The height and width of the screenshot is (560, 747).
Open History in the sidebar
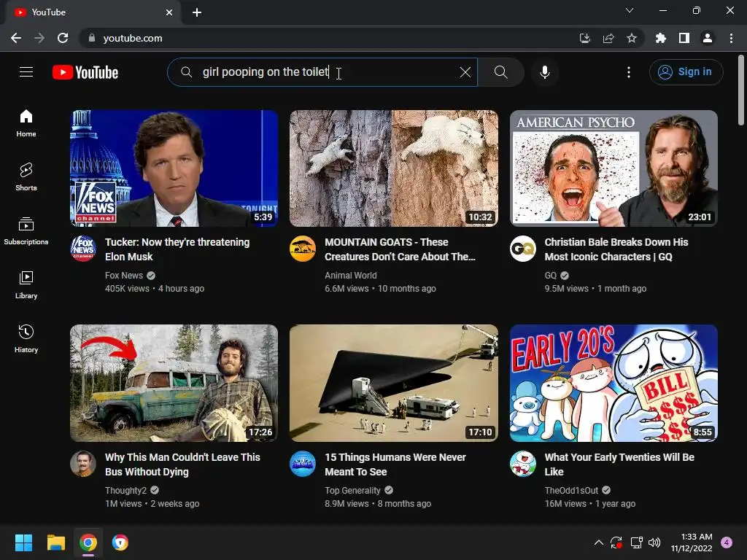tap(26, 338)
